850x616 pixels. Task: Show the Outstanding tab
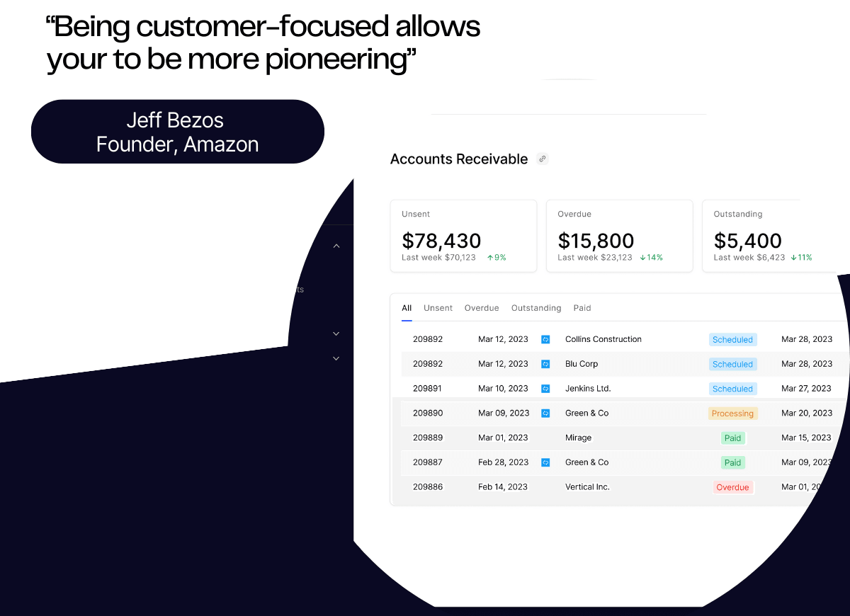[x=536, y=308]
